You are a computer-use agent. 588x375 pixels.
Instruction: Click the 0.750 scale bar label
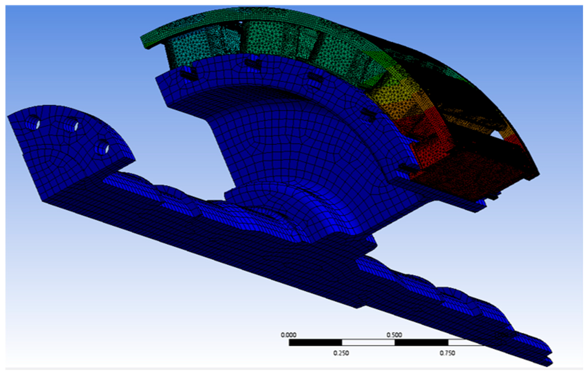click(x=447, y=353)
